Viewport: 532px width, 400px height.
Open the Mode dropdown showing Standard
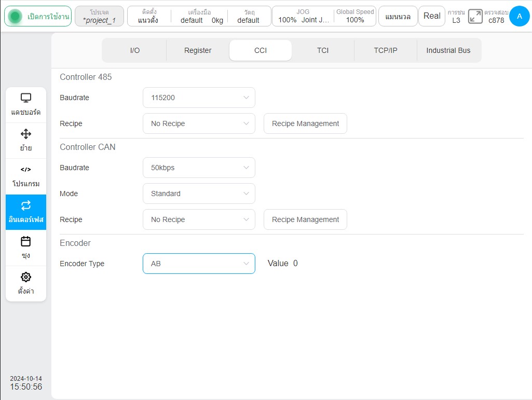coord(199,194)
